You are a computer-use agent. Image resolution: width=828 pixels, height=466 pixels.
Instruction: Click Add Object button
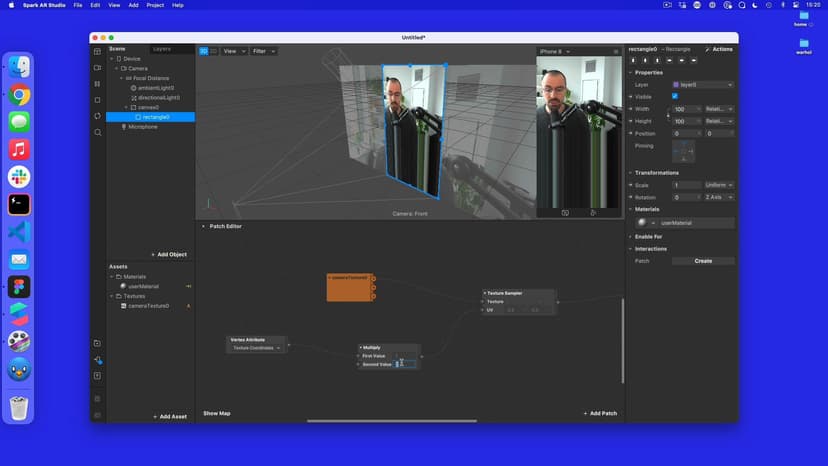[169, 255]
